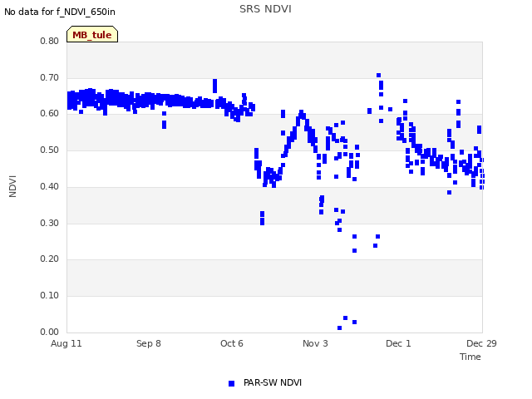Click the MB_tule site label tag
This screenshot has height=399, width=532.
tap(92, 34)
